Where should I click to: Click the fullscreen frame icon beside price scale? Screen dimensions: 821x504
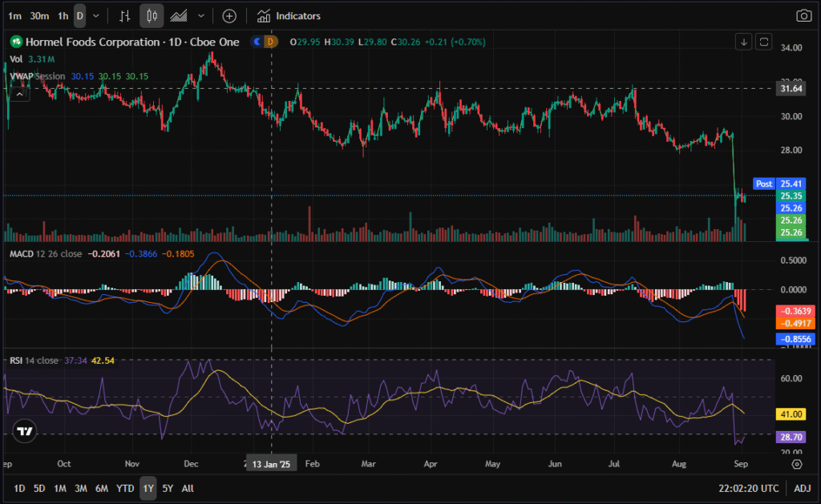(764, 42)
